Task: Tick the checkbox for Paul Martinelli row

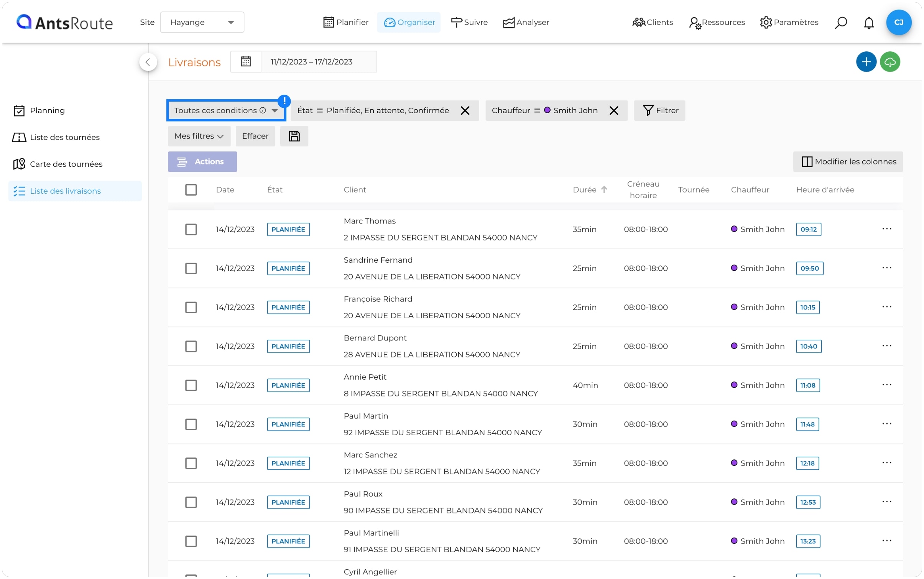Action: click(191, 541)
